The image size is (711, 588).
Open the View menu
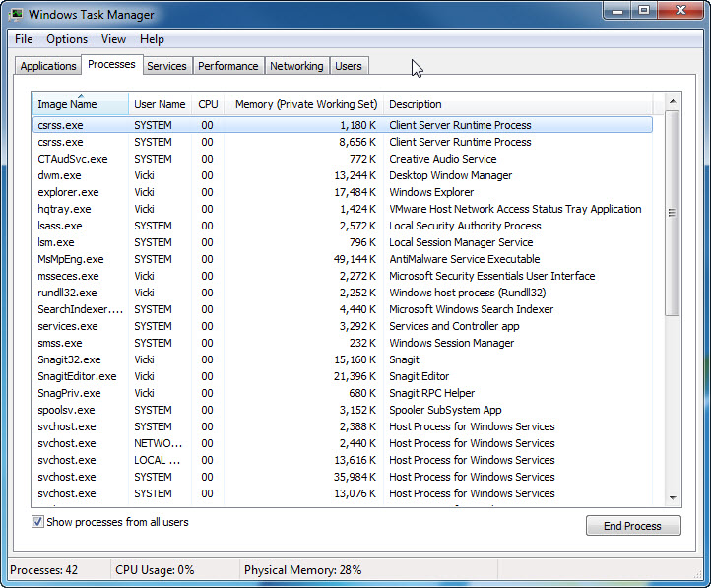coord(113,39)
